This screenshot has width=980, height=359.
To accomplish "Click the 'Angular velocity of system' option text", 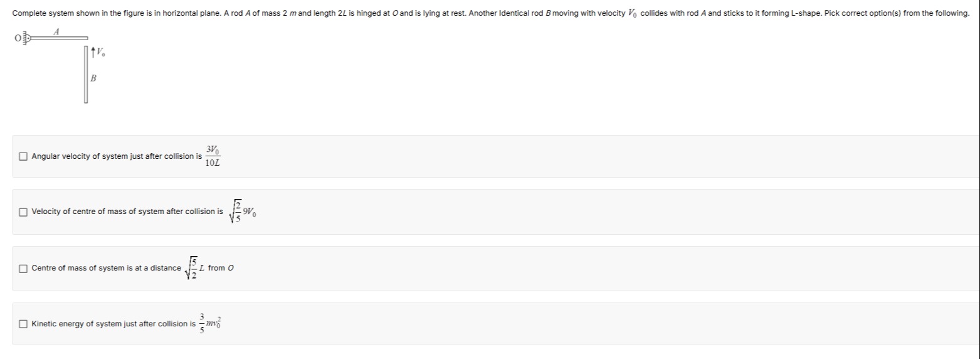I will [x=117, y=156].
